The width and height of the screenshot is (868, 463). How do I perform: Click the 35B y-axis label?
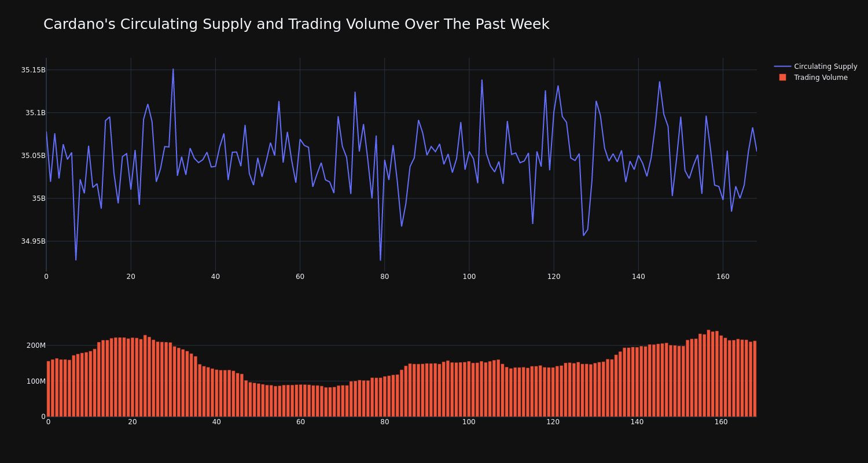tap(38, 199)
